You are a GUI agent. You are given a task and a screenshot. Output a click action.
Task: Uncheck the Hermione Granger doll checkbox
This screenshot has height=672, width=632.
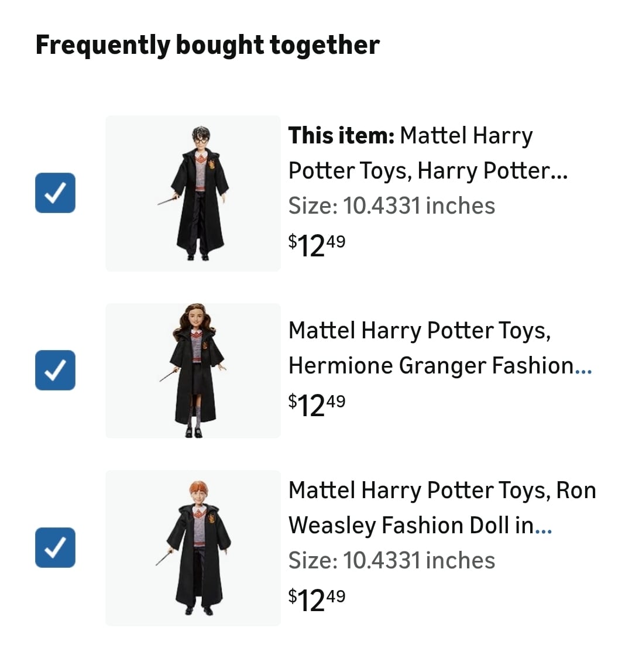(x=55, y=370)
